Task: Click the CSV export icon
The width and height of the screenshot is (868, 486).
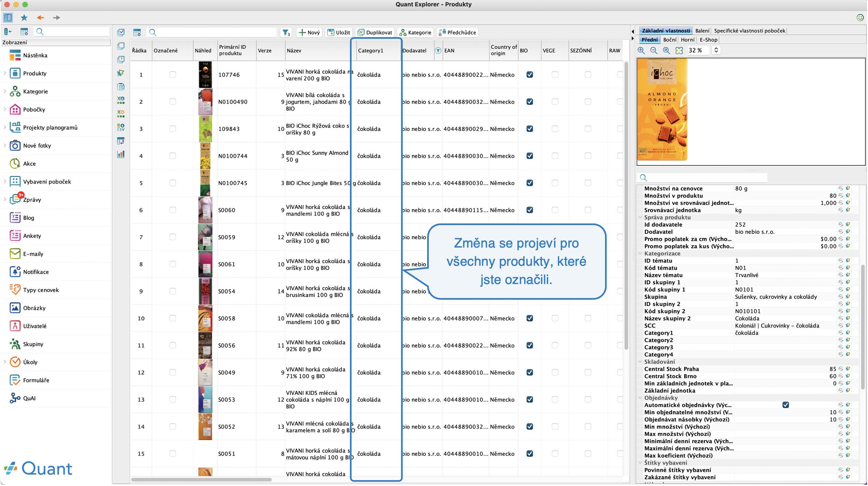Action: click(121, 127)
